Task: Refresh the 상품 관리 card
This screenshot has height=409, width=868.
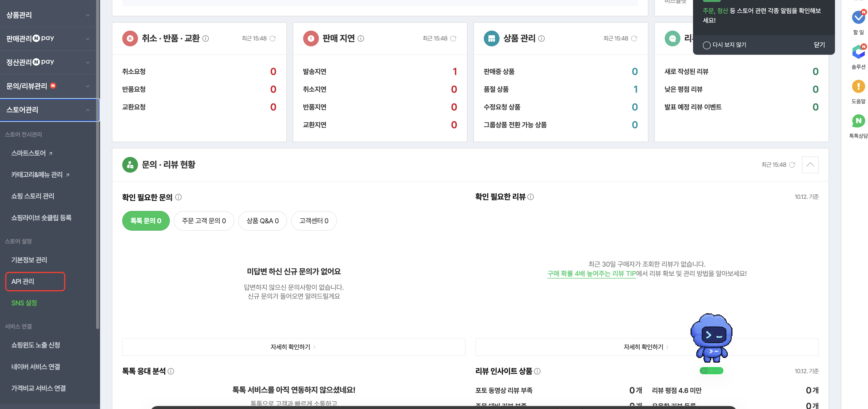Action: (634, 38)
